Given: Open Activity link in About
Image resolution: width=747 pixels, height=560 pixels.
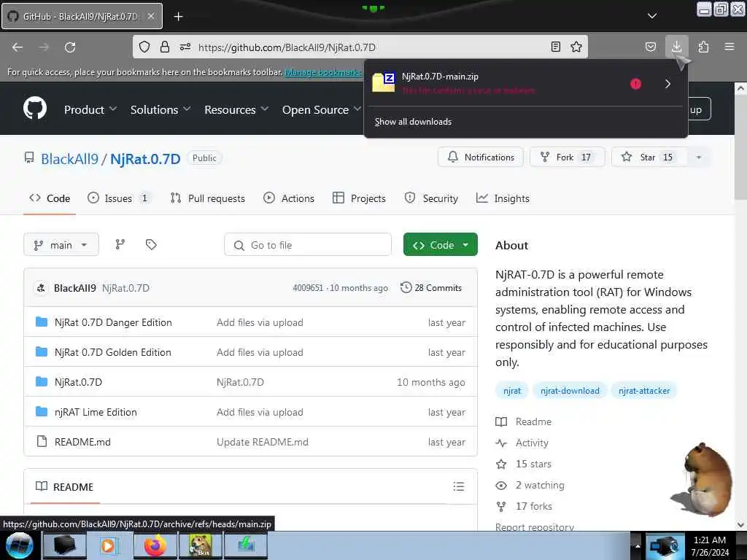Looking at the screenshot, I should [x=522, y=443].
